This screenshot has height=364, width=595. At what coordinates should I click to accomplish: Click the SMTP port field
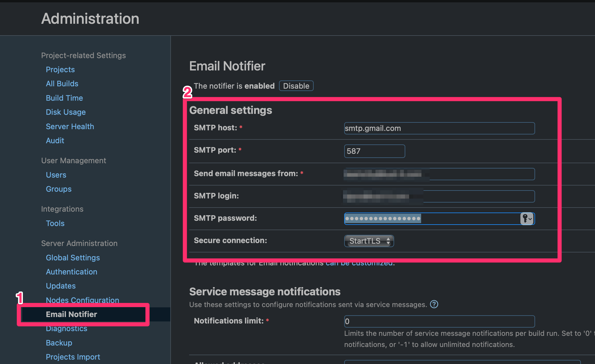(374, 151)
